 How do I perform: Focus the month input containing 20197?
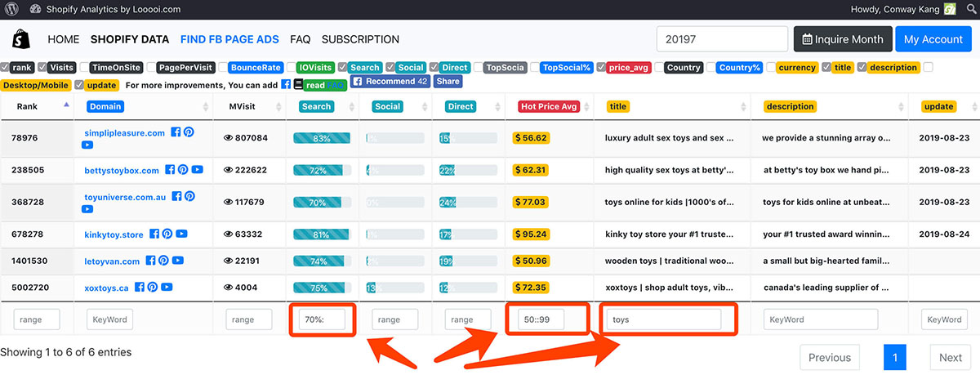(x=723, y=39)
